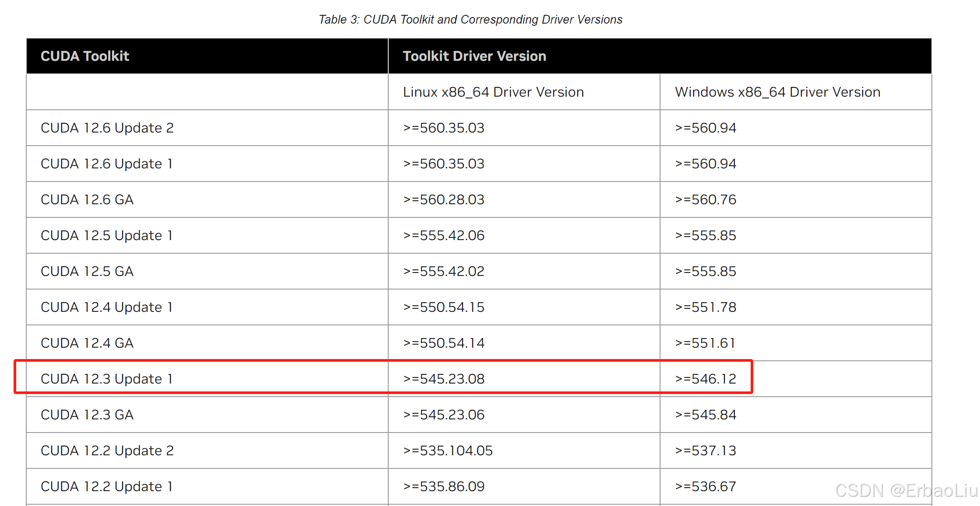Select the >=535.86.09 value
The image size is (980, 506).
(444, 486)
